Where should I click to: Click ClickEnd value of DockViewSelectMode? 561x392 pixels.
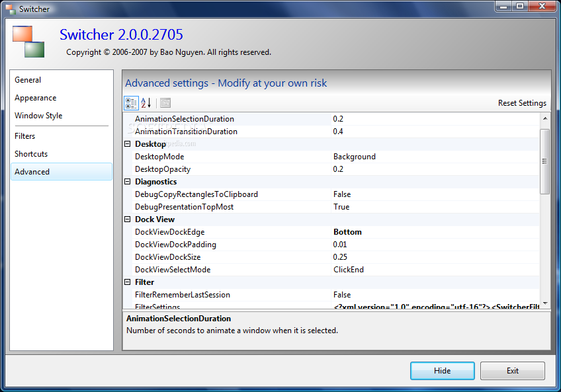pyautogui.click(x=435, y=270)
